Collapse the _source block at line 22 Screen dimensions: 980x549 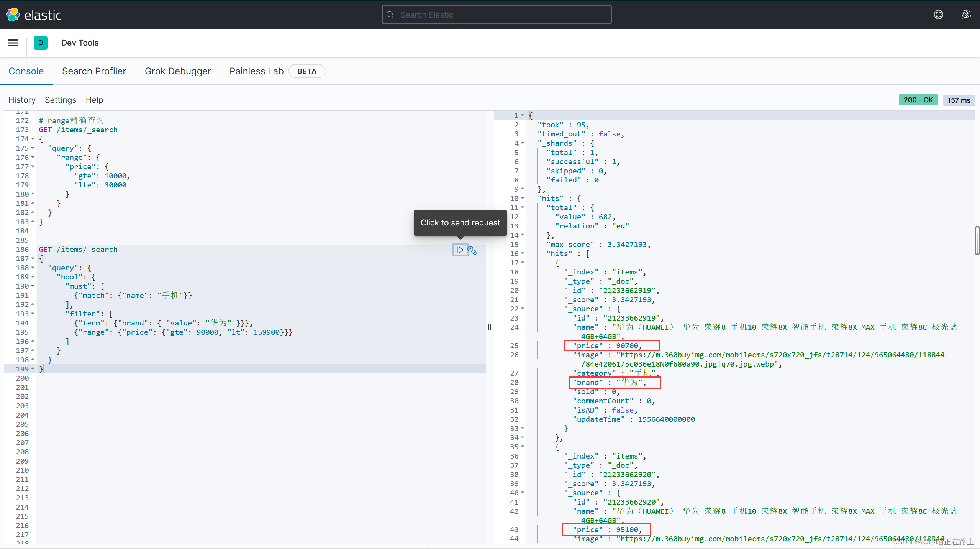click(x=523, y=309)
